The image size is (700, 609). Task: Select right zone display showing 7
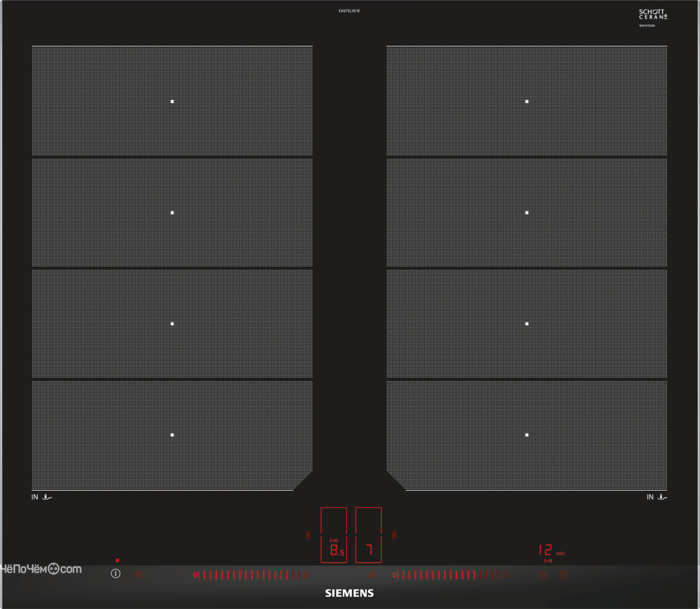[368, 550]
